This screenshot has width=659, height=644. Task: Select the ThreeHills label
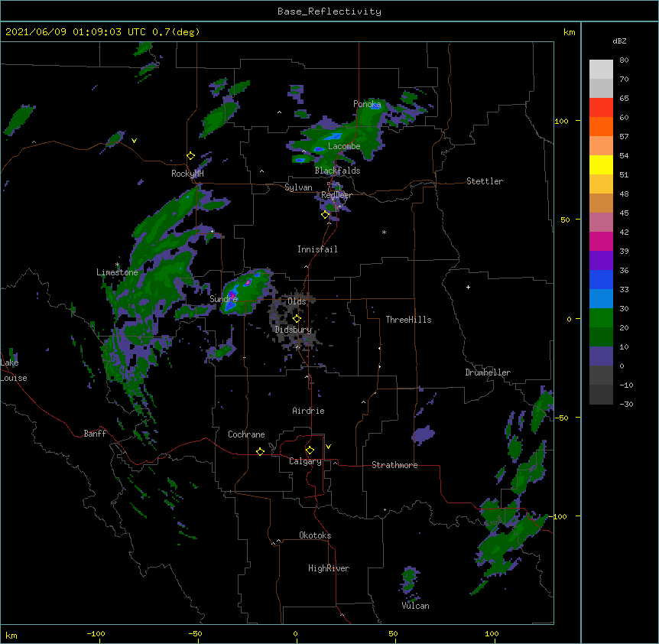pos(408,320)
